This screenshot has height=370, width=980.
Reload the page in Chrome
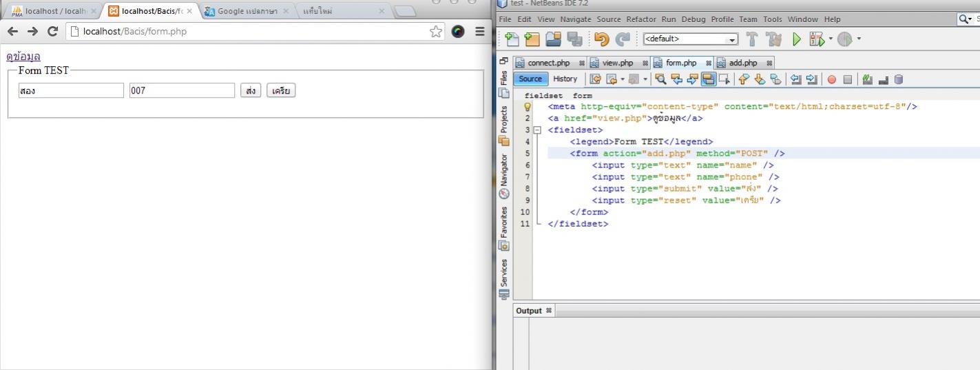pyautogui.click(x=52, y=31)
